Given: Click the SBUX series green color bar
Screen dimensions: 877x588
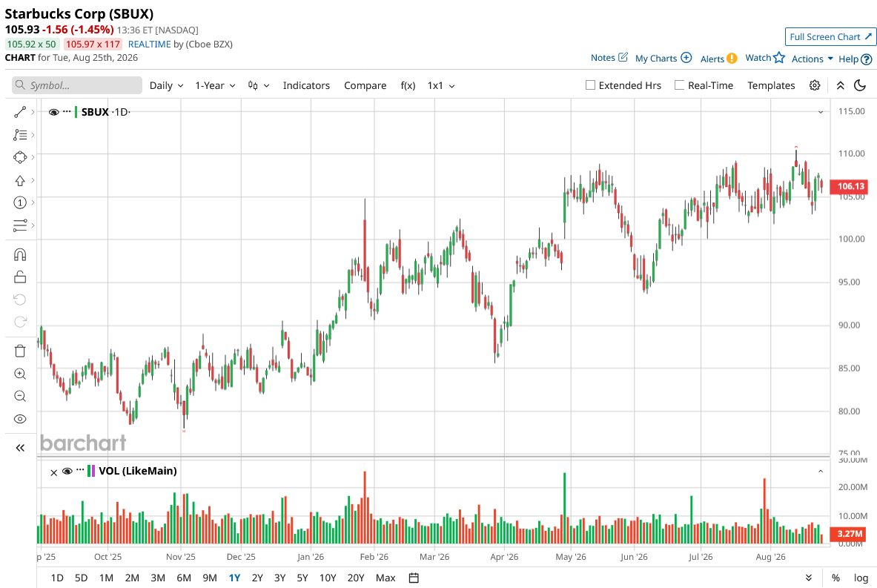Looking at the screenshot, I should 76,112.
